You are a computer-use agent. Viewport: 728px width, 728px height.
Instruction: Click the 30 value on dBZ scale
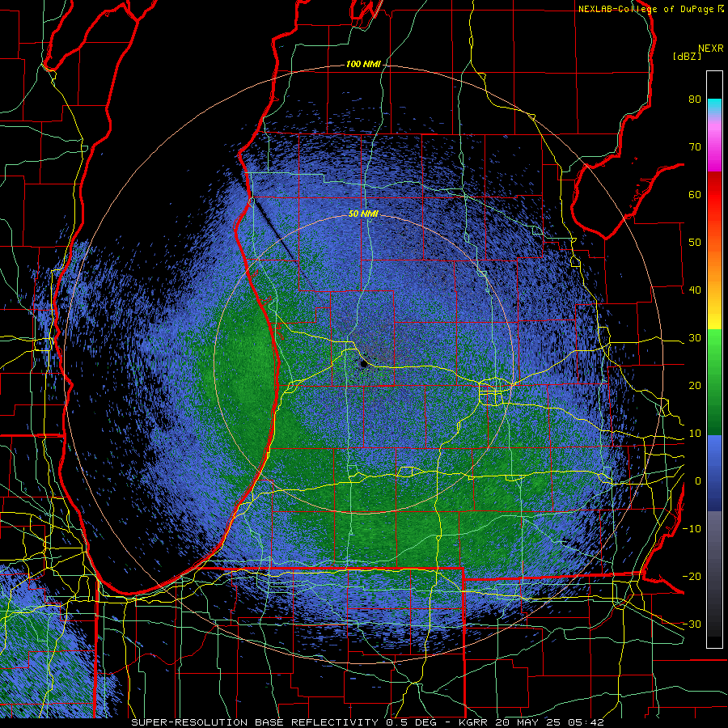(695, 338)
